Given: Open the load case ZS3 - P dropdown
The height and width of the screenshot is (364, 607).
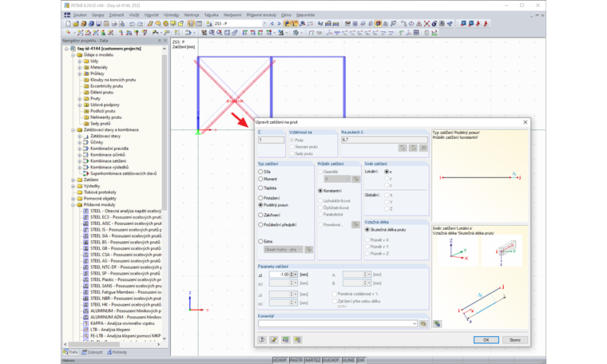Looking at the screenshot, I should click(x=264, y=24).
